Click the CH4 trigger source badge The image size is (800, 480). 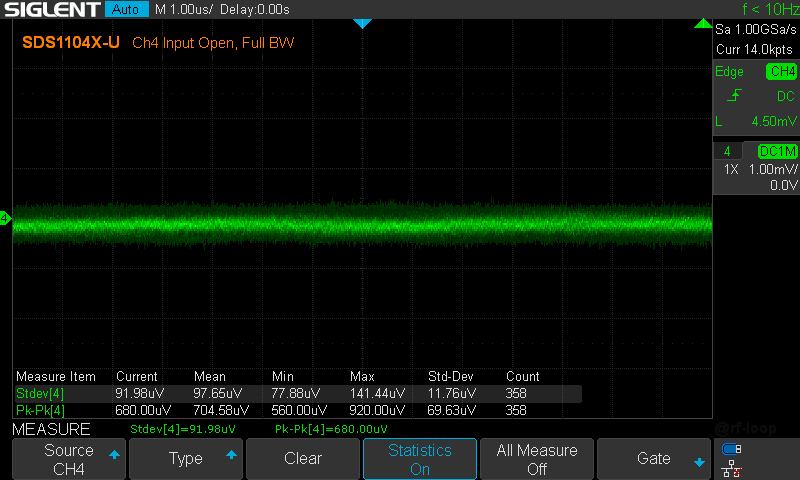(782, 71)
